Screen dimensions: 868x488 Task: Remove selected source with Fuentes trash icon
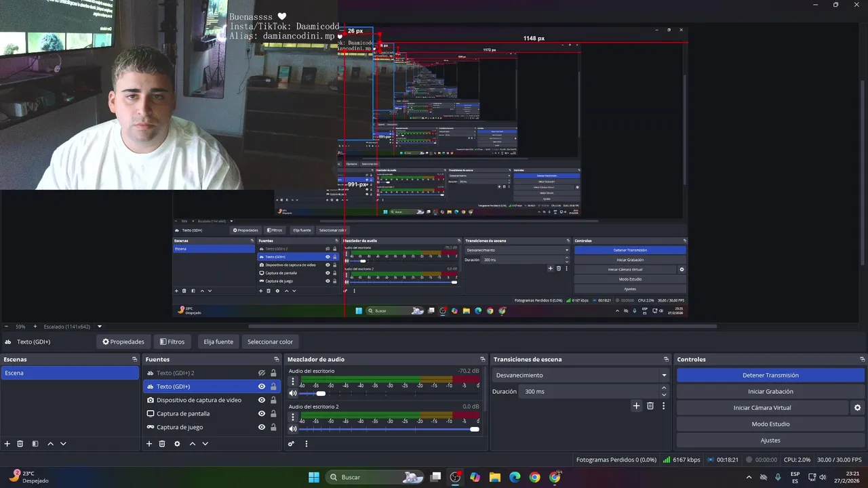[162, 444]
